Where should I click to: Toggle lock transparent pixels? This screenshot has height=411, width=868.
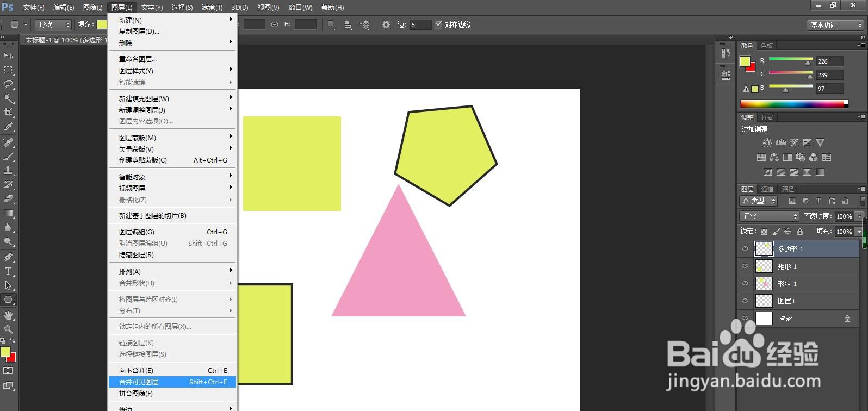764,232
